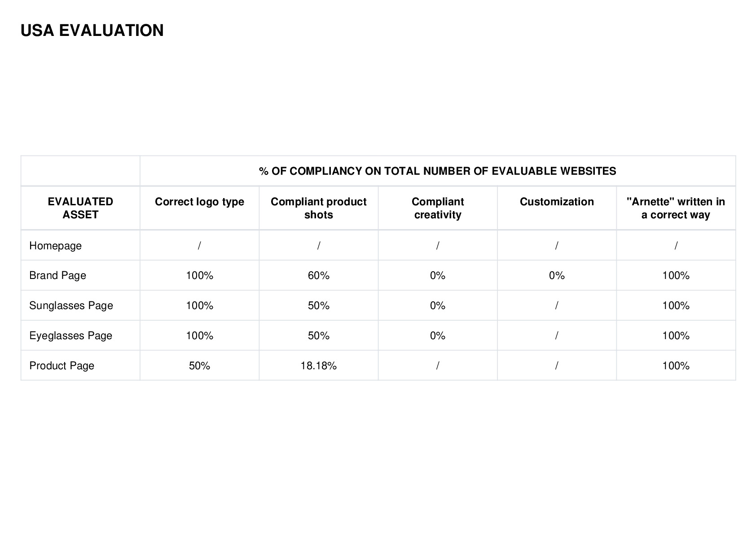The height and width of the screenshot is (535, 756).
Task: Click the 18.18% Product Page cell
Action: point(318,366)
